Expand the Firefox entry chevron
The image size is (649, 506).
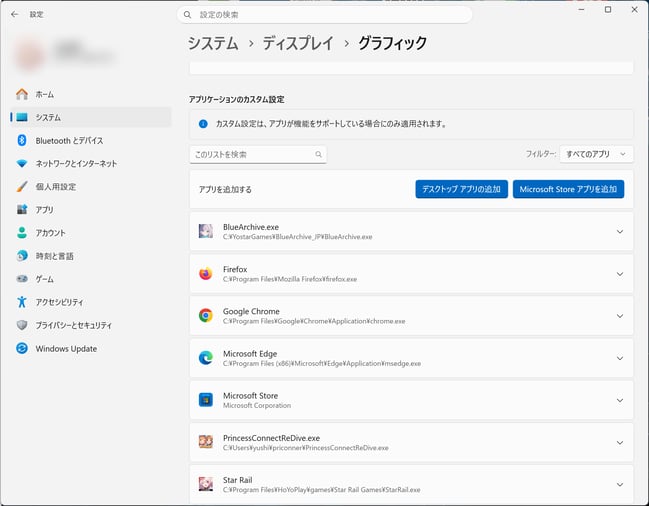[620, 274]
